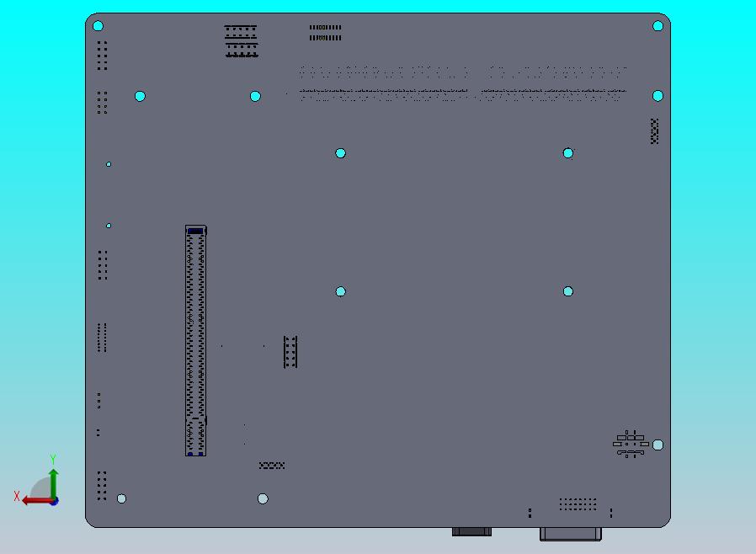Image resolution: width=756 pixels, height=554 pixels.
Task: Select the row of crossed pads below the slot
Action: click(x=272, y=466)
